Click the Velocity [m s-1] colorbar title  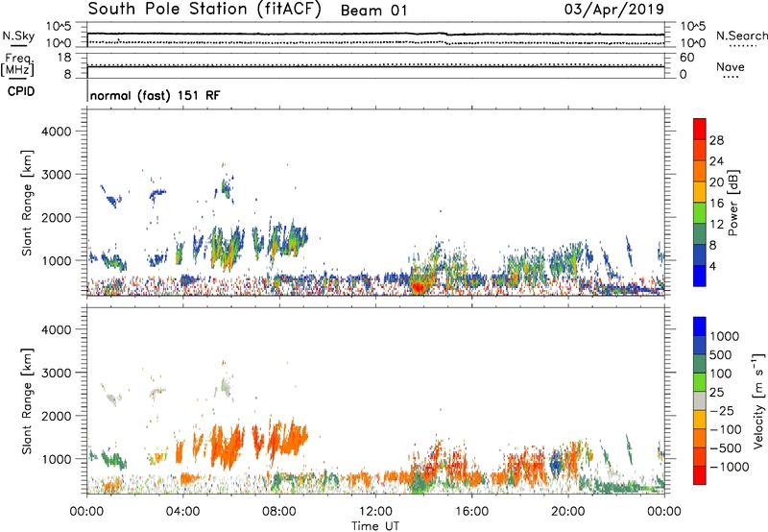[x=758, y=401]
